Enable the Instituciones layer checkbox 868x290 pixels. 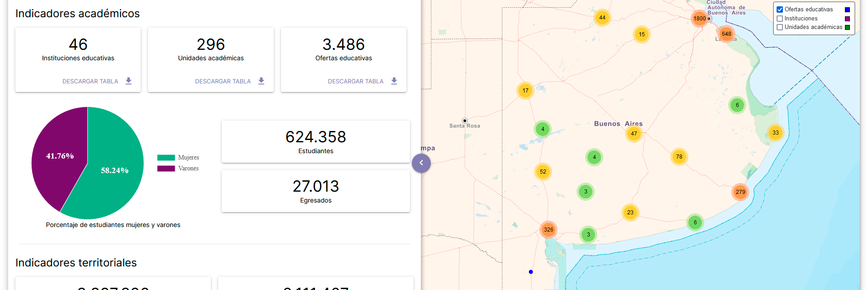pyautogui.click(x=780, y=19)
